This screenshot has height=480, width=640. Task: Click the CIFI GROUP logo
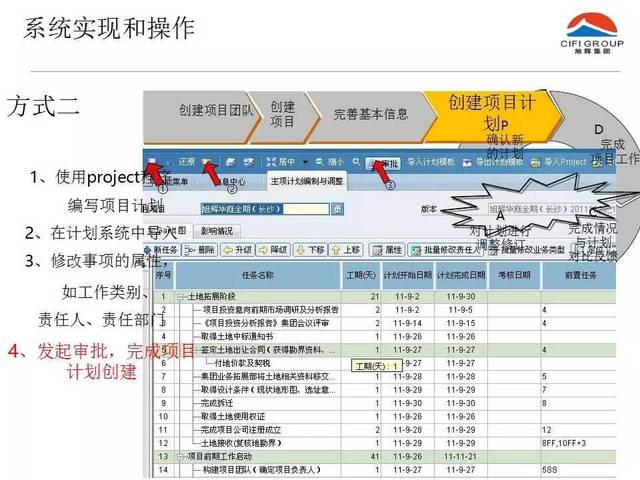click(592, 34)
